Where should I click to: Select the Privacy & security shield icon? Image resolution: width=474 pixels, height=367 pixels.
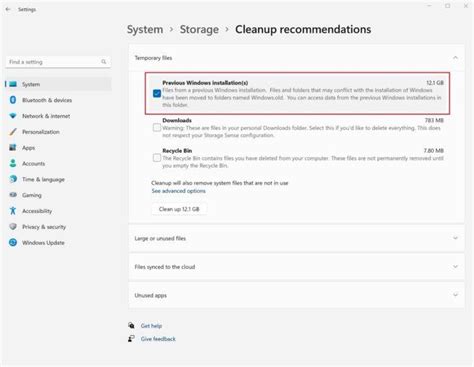point(13,227)
